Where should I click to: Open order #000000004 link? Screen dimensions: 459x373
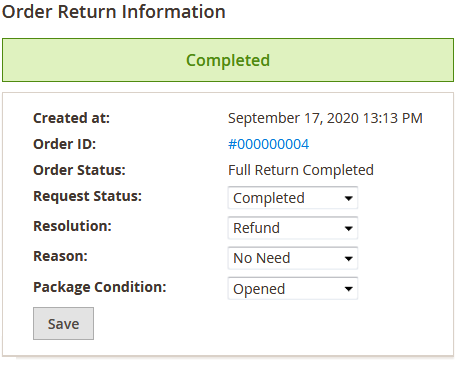coord(268,144)
